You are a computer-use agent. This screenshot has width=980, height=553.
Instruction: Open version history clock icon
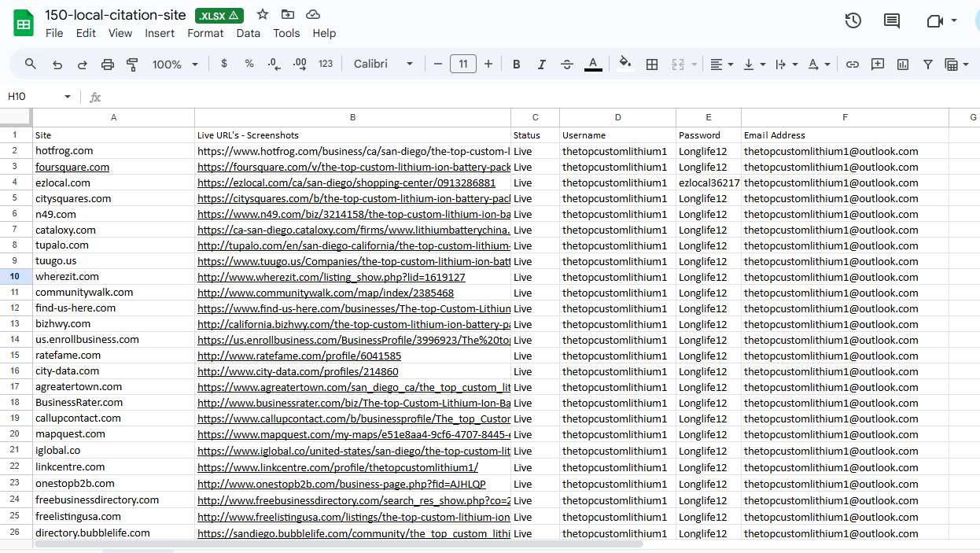coord(853,21)
